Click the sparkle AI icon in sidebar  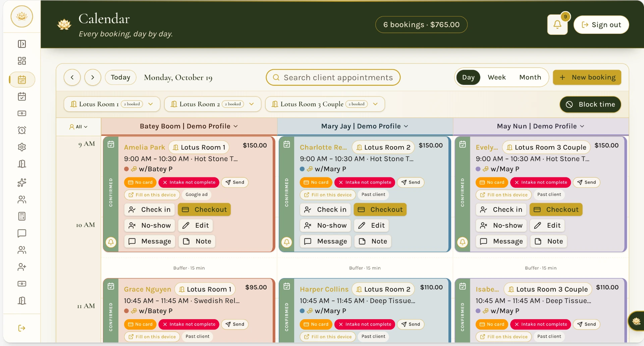click(x=22, y=182)
